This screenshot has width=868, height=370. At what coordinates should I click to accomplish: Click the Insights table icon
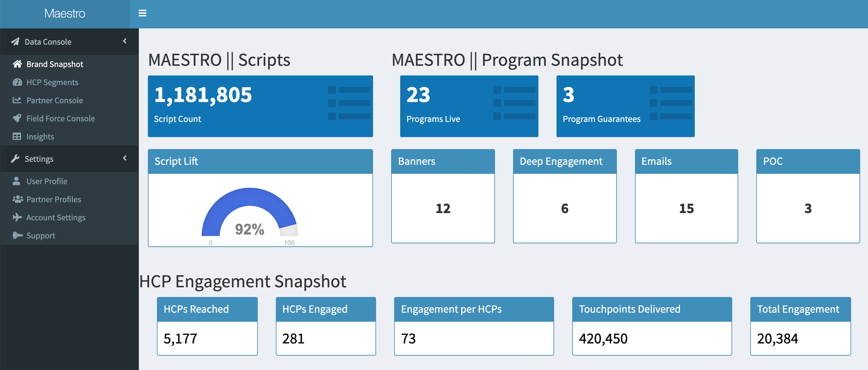17,136
